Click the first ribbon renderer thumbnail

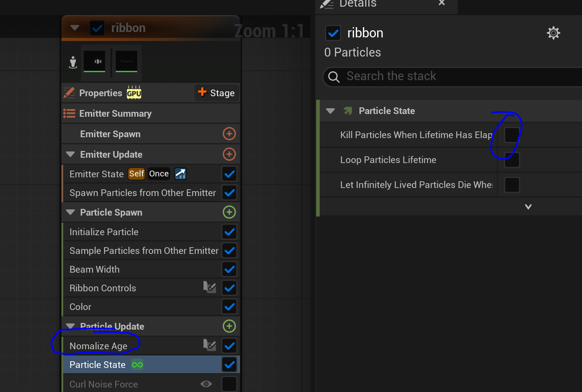coord(94,61)
